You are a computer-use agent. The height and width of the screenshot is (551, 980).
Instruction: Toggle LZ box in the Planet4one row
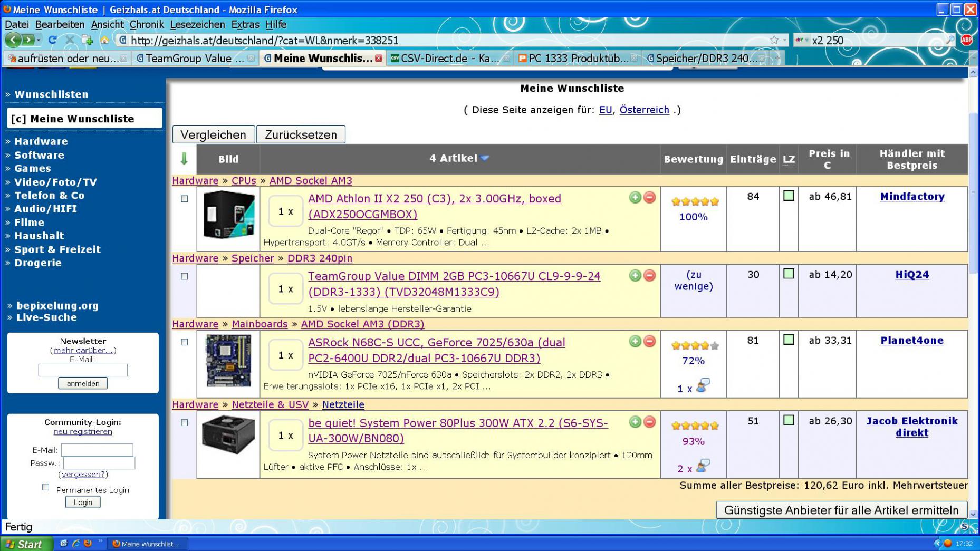pyautogui.click(x=789, y=340)
